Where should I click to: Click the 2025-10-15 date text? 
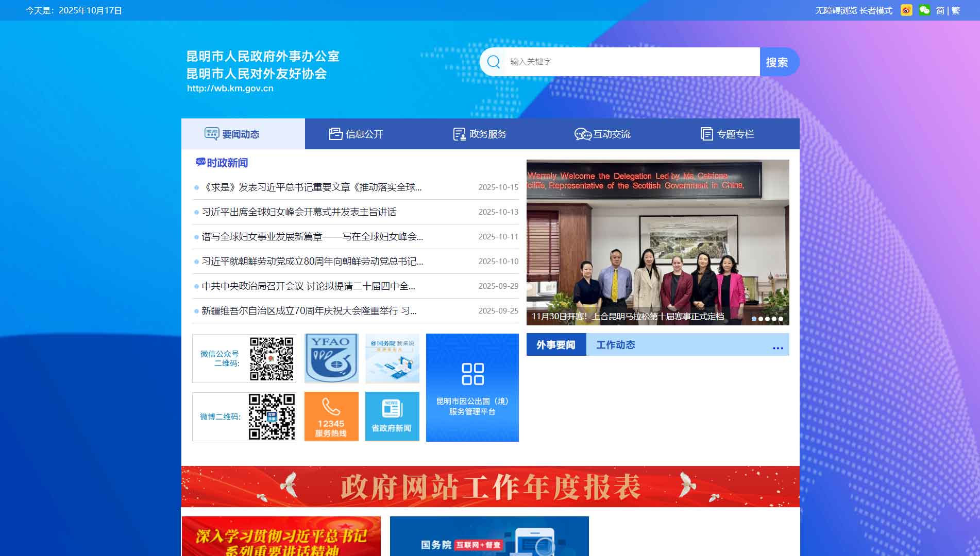pyautogui.click(x=498, y=187)
